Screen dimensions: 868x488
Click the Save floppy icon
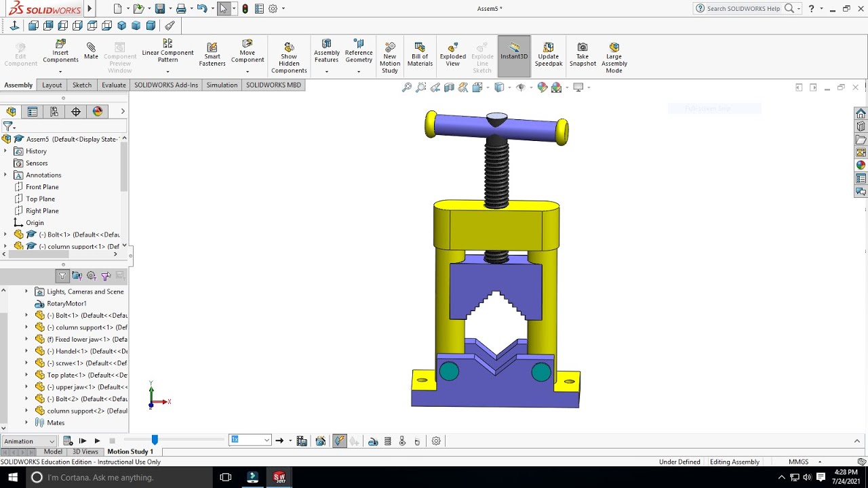(160, 9)
